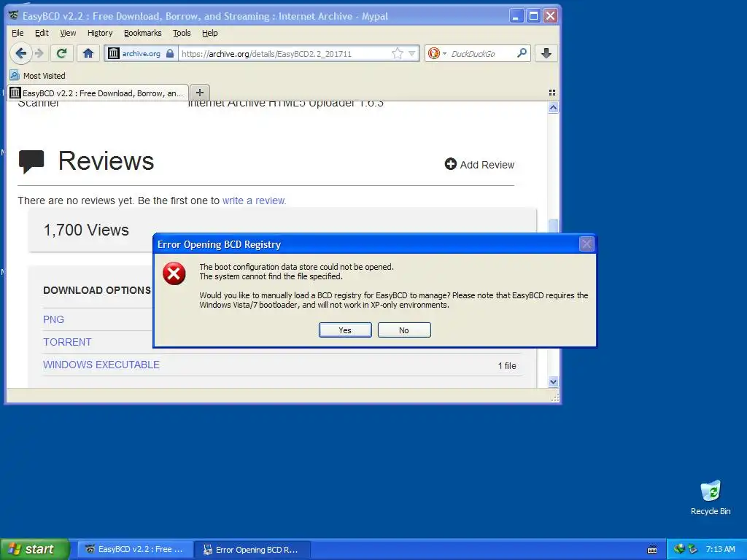The height and width of the screenshot is (560, 747).
Task: Switch to Error Opening BCD taskbar button
Action: pos(253,550)
